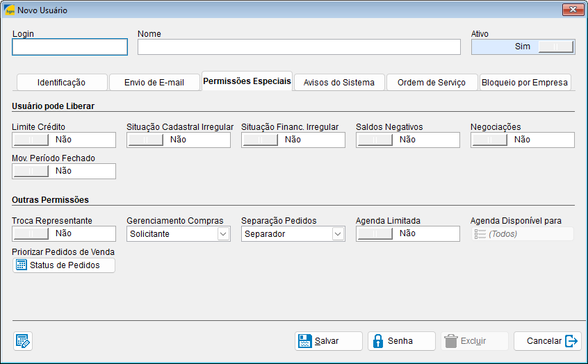
Task: Expand the Separação Pedidos dropdown
Action: point(338,234)
